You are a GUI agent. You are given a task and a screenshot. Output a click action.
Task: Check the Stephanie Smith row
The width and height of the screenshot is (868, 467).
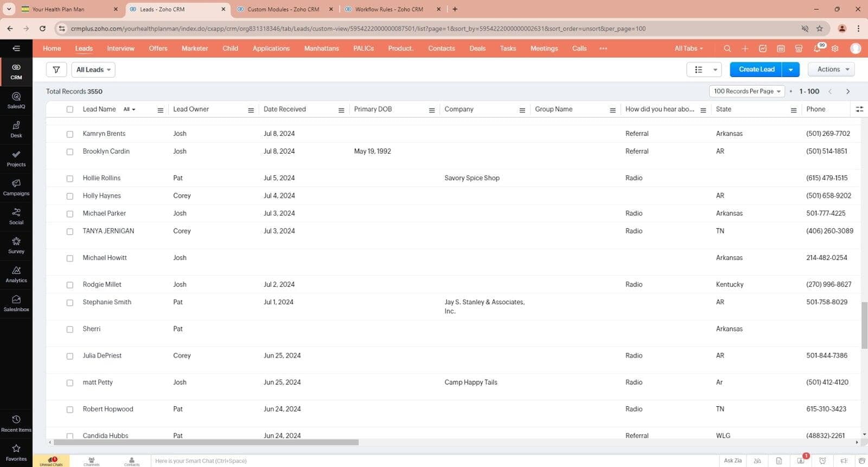70,302
